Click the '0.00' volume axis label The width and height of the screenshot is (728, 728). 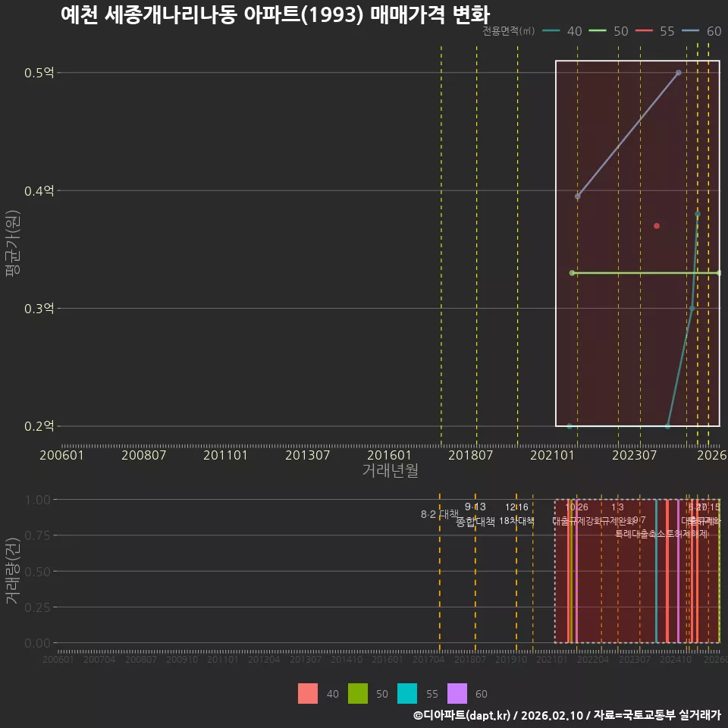[38, 643]
